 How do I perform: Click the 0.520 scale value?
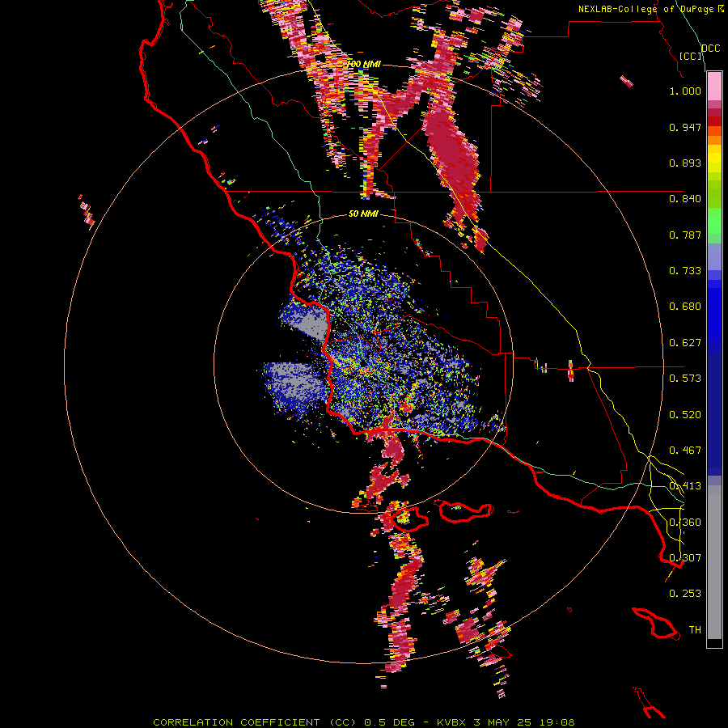pos(685,415)
